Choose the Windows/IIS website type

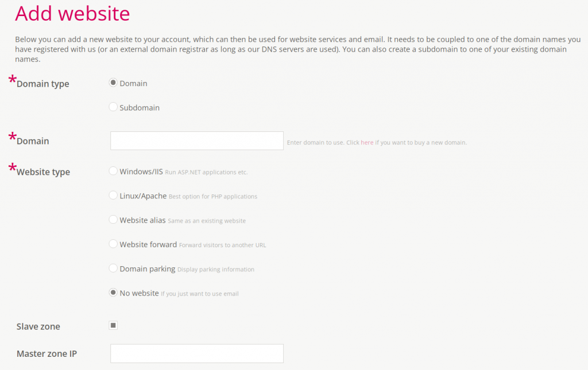click(x=113, y=170)
